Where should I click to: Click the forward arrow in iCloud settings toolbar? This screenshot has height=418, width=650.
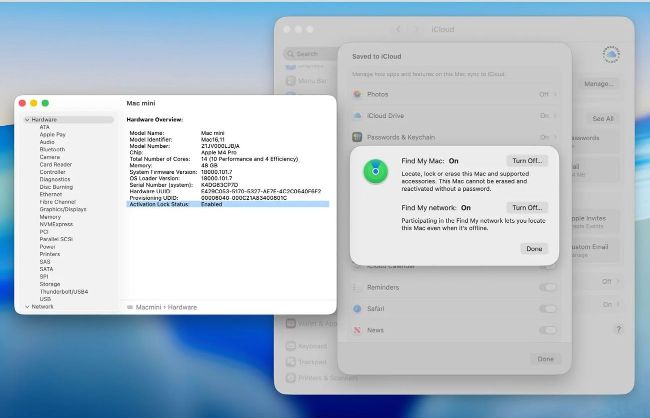pos(416,29)
